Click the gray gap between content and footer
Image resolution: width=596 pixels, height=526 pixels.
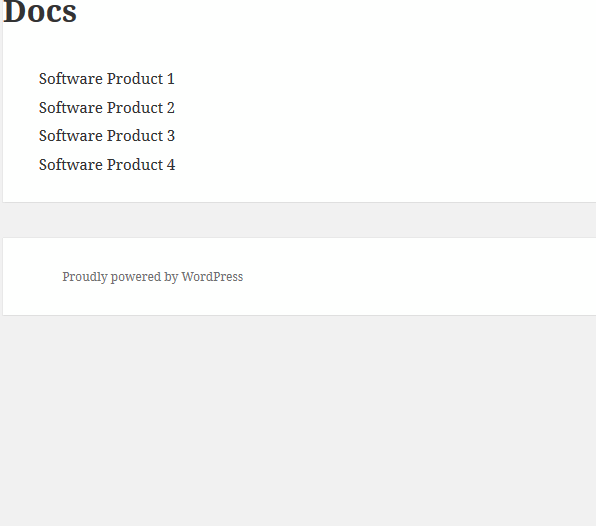coord(298,220)
